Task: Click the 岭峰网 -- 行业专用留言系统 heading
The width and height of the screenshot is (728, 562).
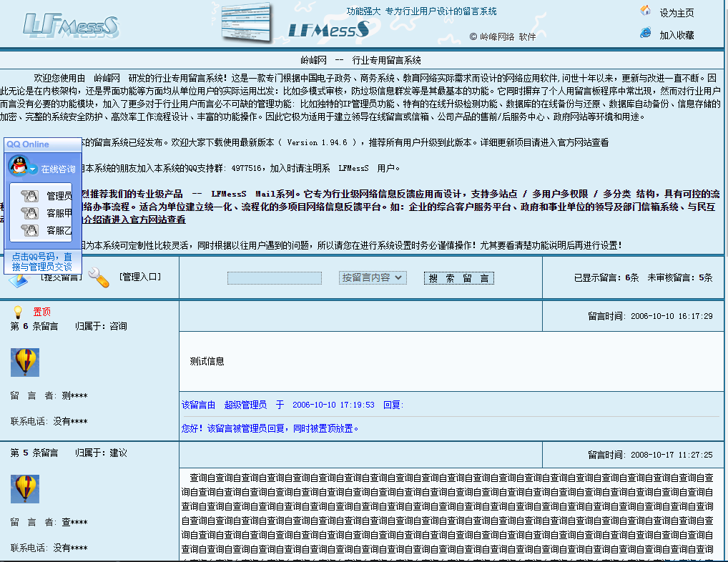Action: pyautogui.click(x=360, y=60)
